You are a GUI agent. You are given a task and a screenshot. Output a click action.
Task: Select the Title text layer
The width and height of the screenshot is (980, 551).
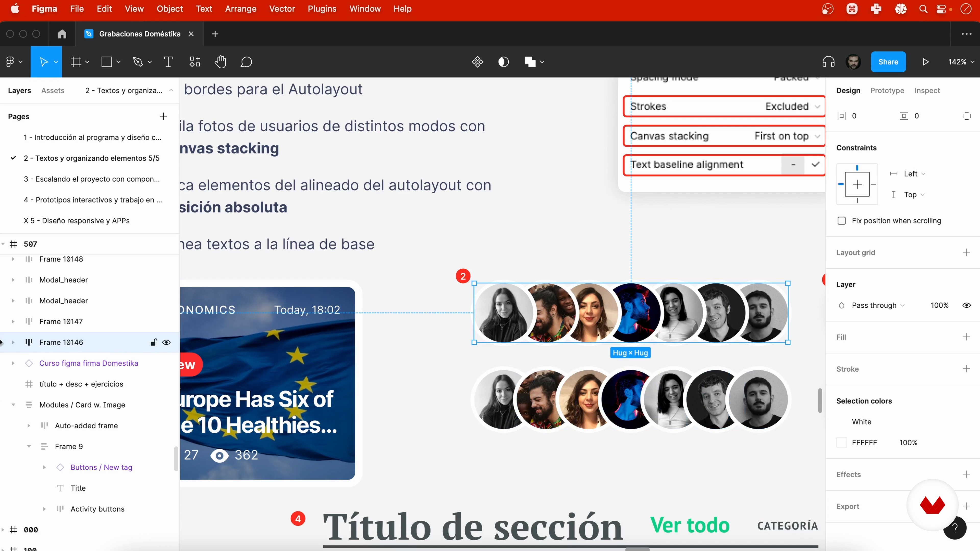(78, 488)
